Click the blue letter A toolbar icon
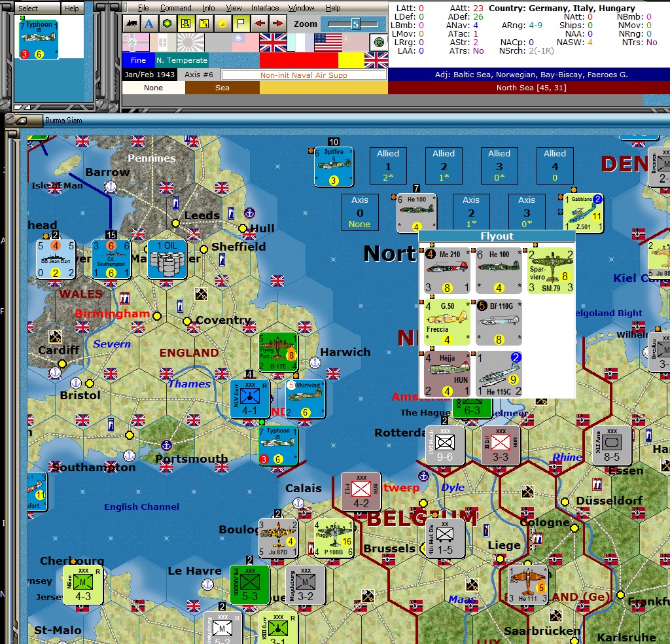The image size is (670, 644). 149,24
